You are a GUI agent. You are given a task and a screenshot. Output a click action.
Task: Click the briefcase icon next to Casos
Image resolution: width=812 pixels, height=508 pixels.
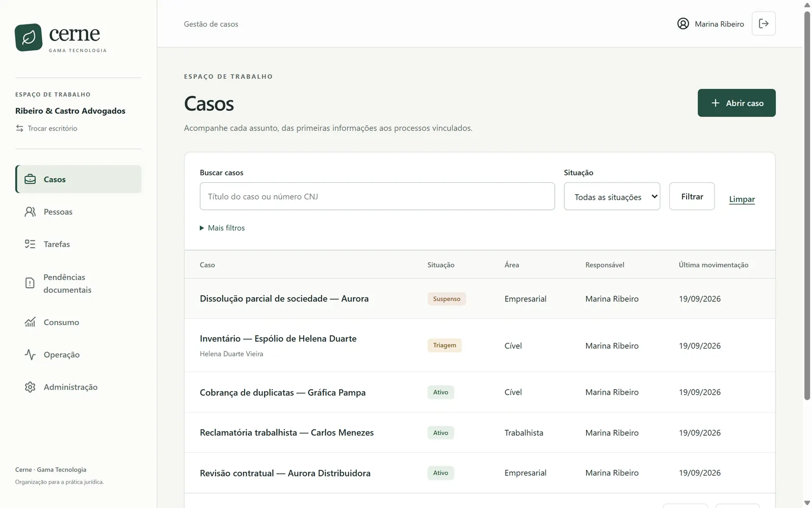(30, 179)
